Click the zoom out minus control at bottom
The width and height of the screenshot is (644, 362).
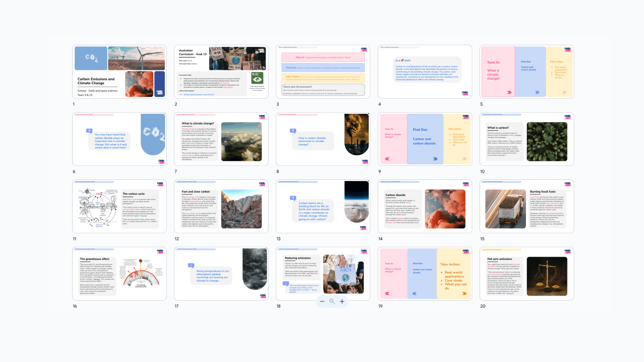pos(322,301)
